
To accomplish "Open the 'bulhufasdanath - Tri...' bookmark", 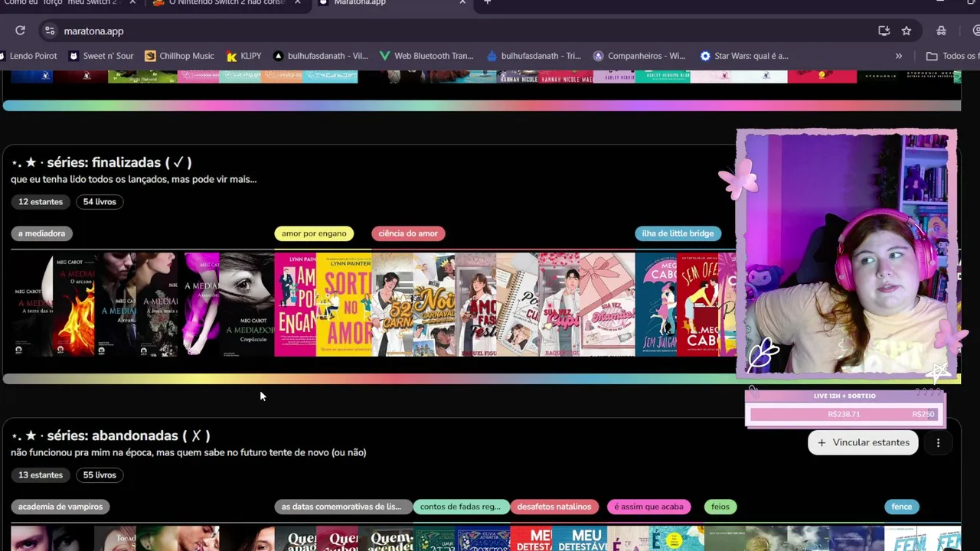I will [x=534, y=56].
